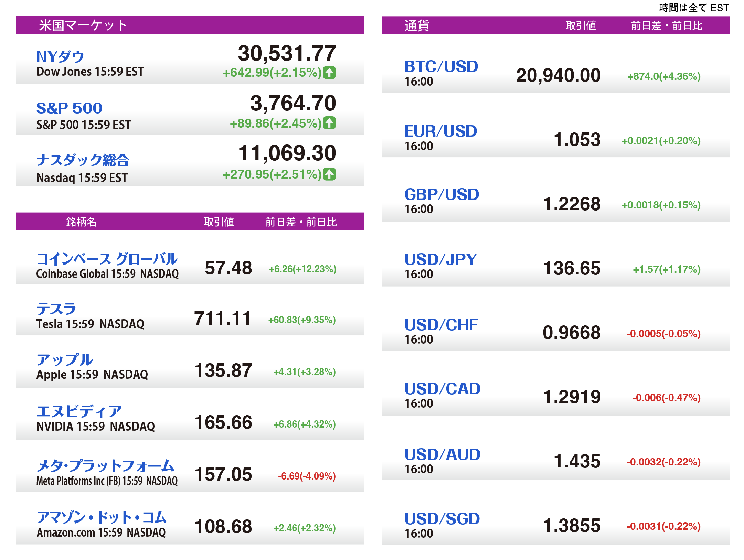Screen dimensions: 744x560
Task: Open the アマゾン・ドット・コム stock link
Action: pos(102,517)
